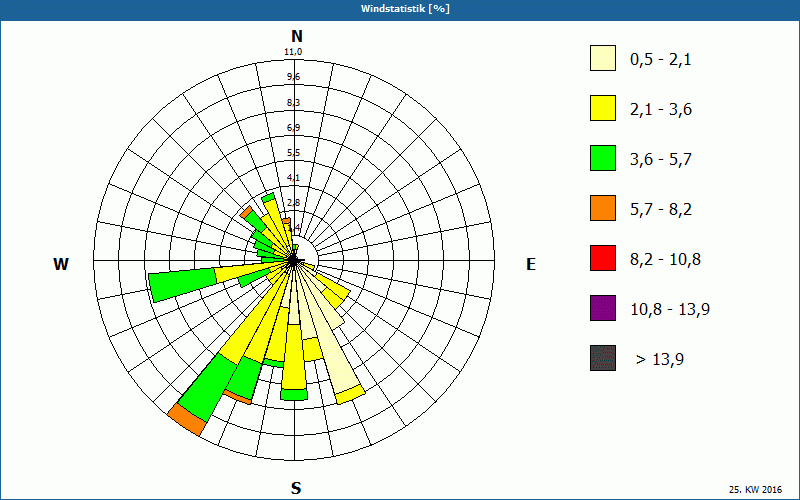Click the W compass label
This screenshot has width=800, height=500.
(x=61, y=264)
